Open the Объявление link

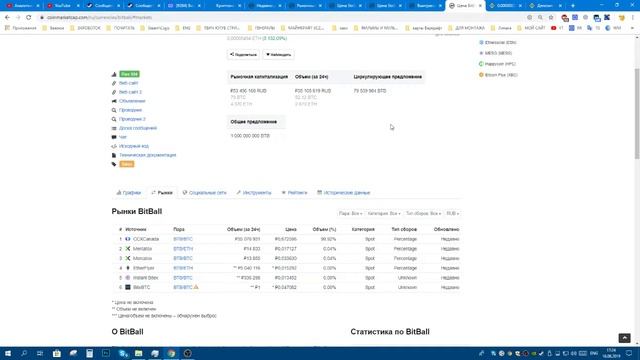pos(132,101)
